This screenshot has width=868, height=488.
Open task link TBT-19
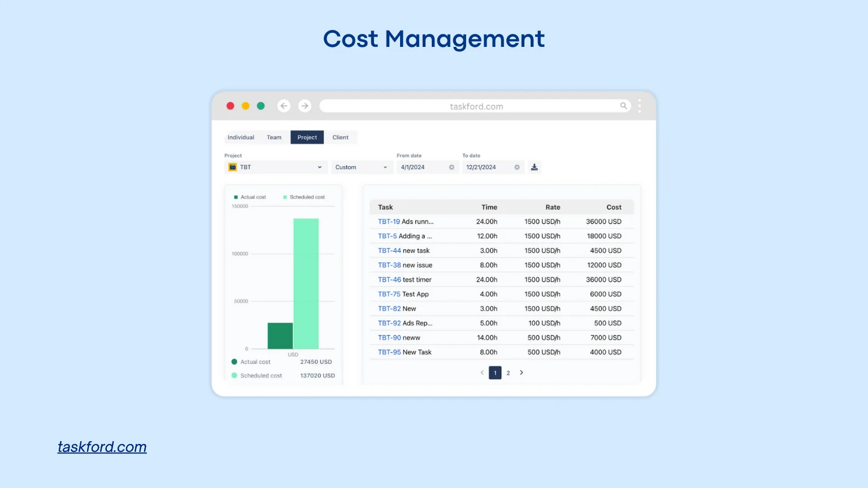point(389,222)
